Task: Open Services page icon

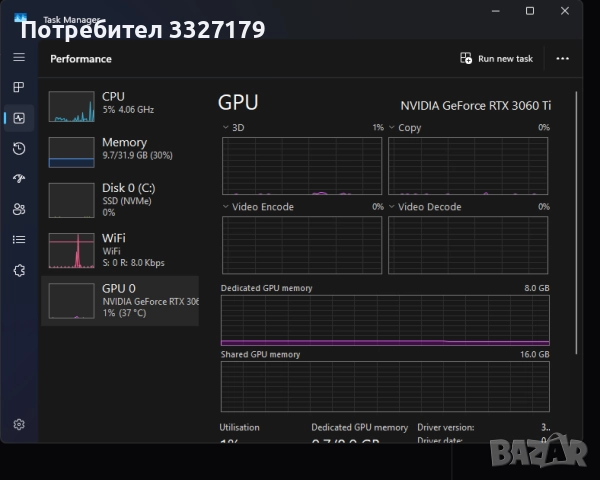Action: click(19, 271)
